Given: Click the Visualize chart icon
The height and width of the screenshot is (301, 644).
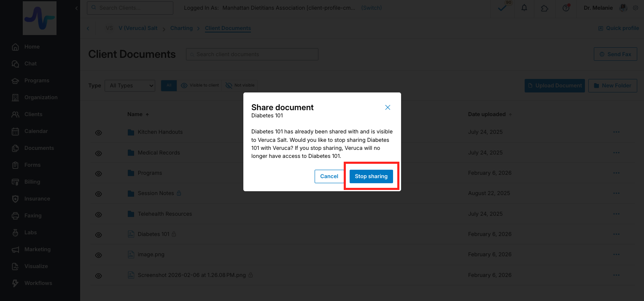Looking at the screenshot, I should 16,266.
